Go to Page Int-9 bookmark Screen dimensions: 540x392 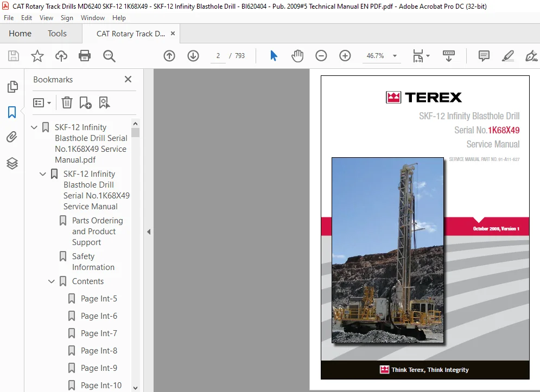click(99, 368)
